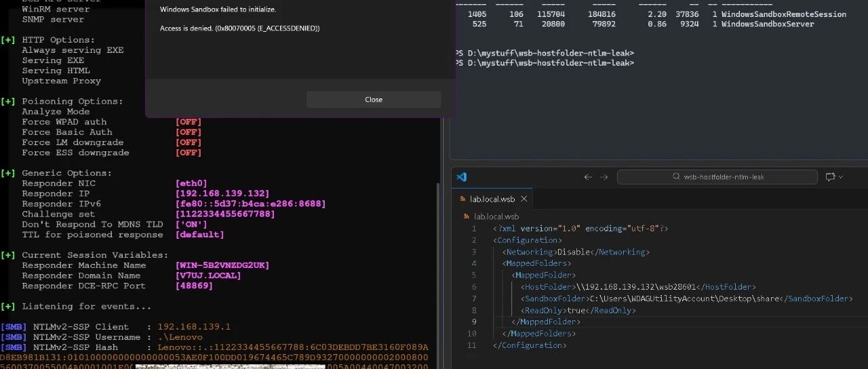Click line number 6 in the gutter

474,287
